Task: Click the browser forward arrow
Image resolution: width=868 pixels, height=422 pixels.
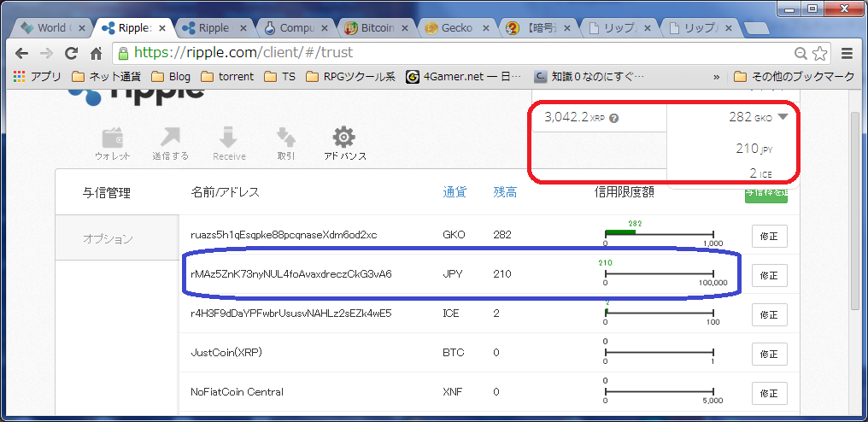Action: coord(47,53)
